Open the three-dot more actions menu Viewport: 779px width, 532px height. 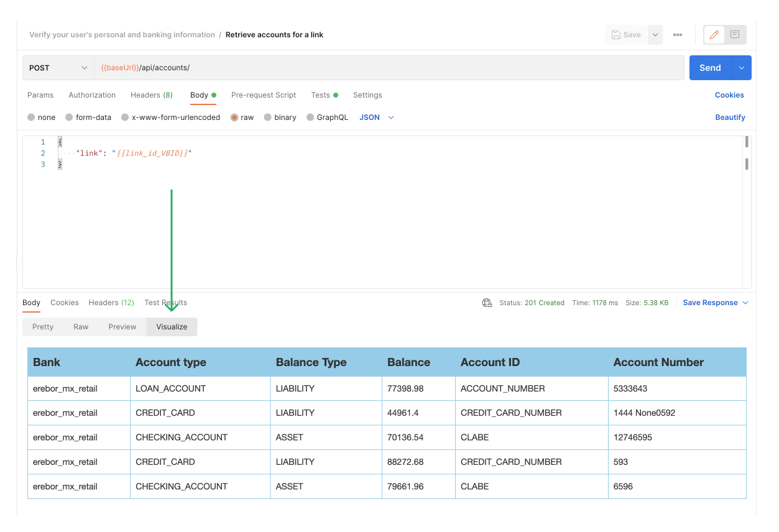tap(678, 35)
